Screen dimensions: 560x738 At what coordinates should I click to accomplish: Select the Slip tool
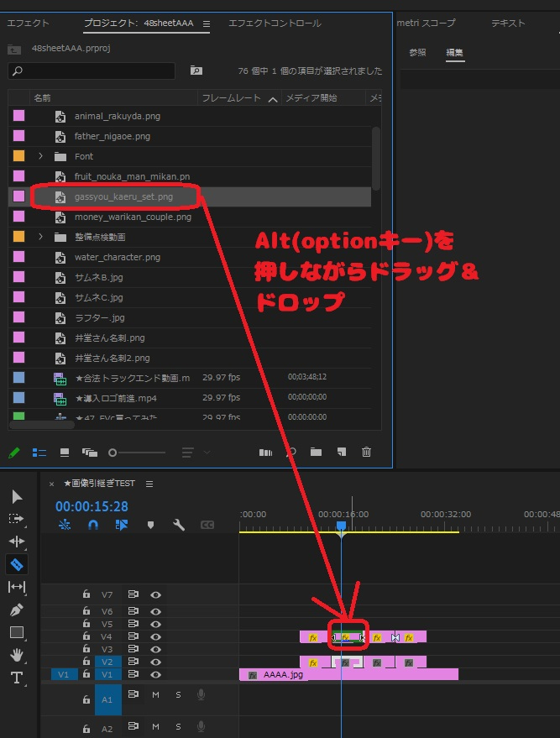[x=17, y=586]
